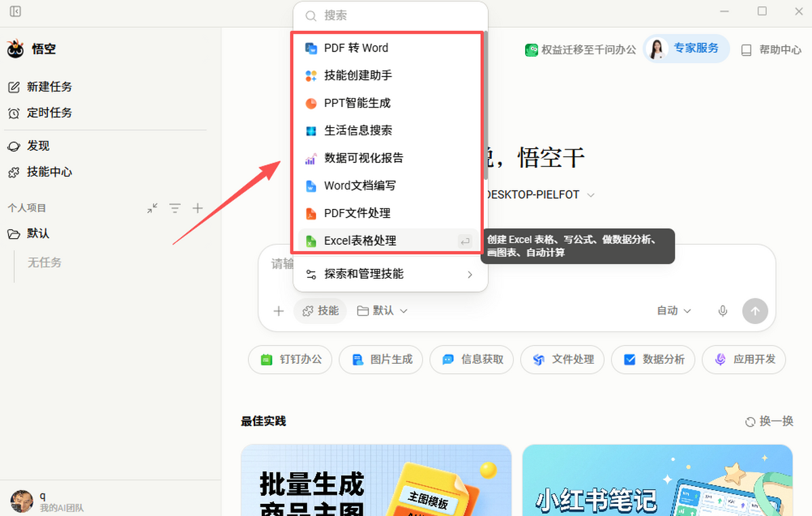812x516 pixels.
Task: Open the 权益迁移至千问办公 link
Action: click(581, 49)
